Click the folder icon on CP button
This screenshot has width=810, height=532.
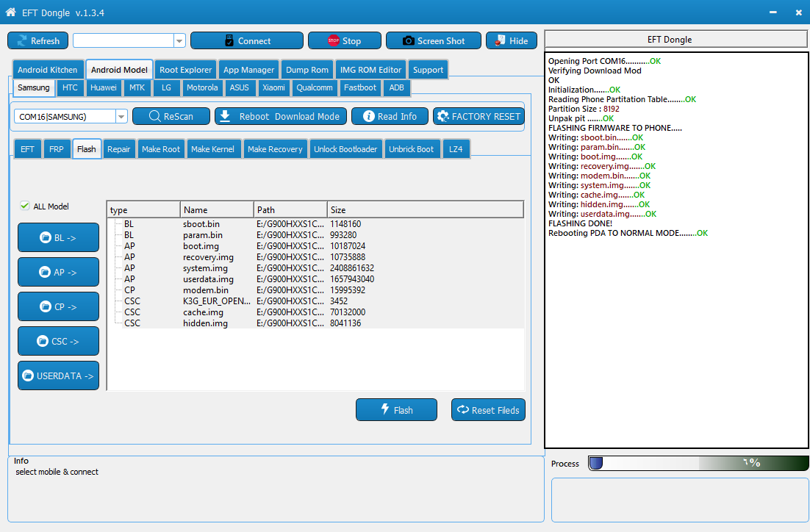(46, 307)
